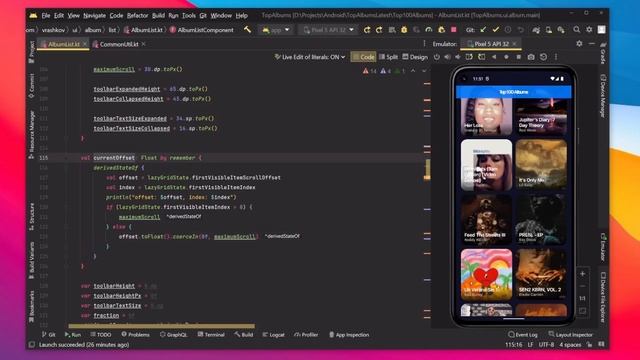The image size is (640, 360).
Task: Open the Problems tool window
Action: [x=136, y=335]
